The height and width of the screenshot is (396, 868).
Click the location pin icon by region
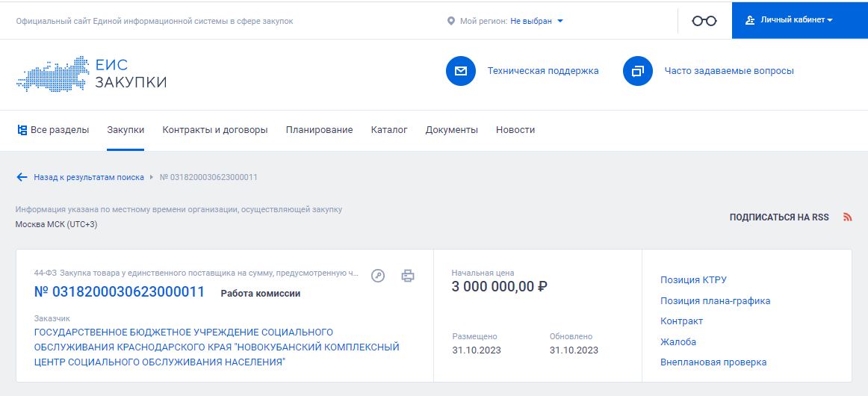coord(450,21)
